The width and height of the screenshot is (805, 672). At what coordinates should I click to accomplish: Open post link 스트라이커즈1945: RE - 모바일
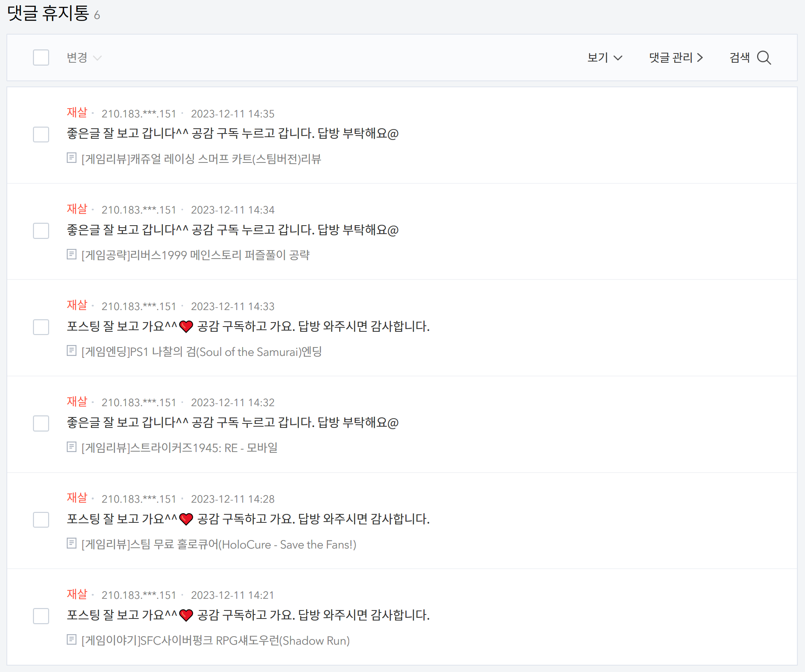[x=179, y=448]
